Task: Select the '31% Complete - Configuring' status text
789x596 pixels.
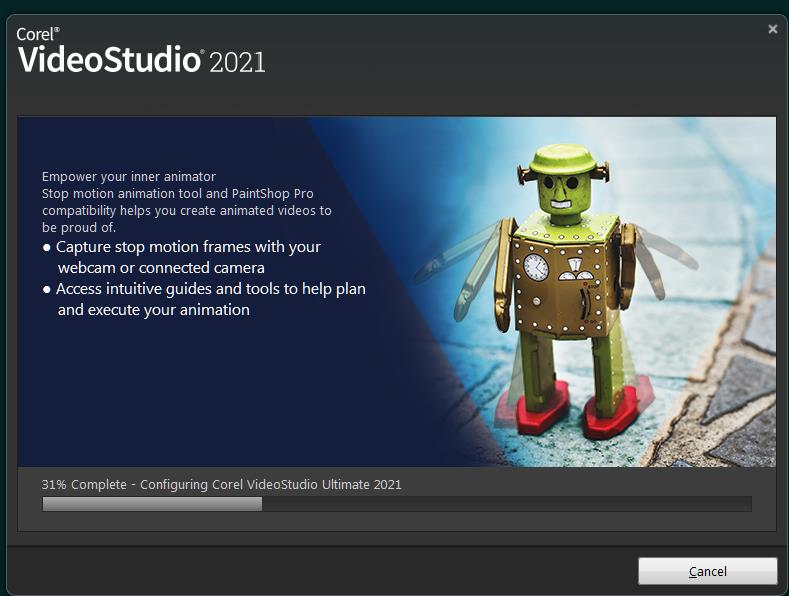Action: click(221, 484)
